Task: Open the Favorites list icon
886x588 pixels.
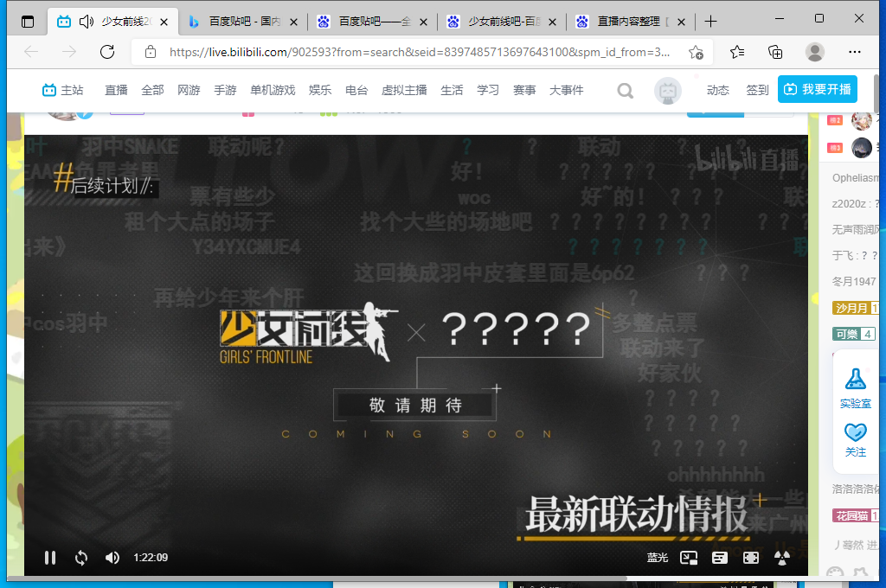Action: (737, 52)
